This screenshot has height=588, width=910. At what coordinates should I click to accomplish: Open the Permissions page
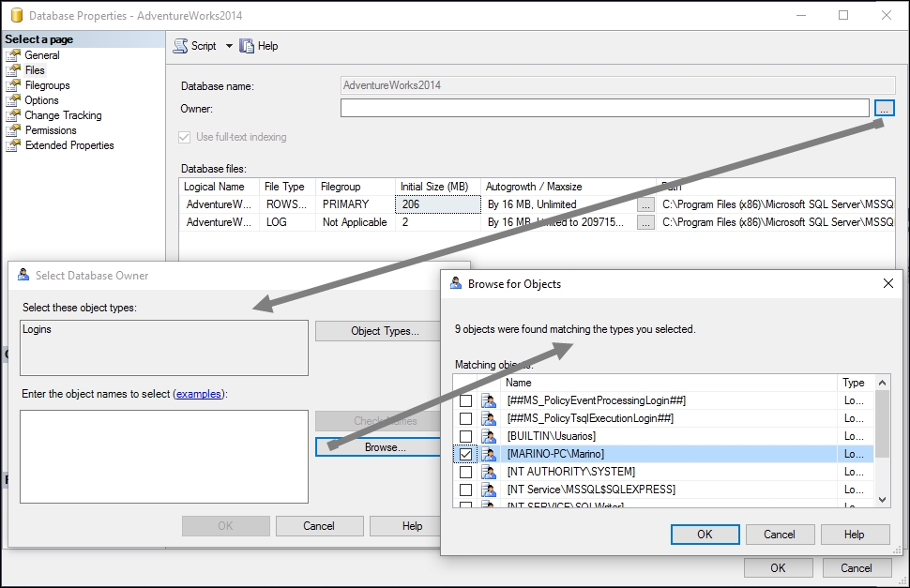51,130
